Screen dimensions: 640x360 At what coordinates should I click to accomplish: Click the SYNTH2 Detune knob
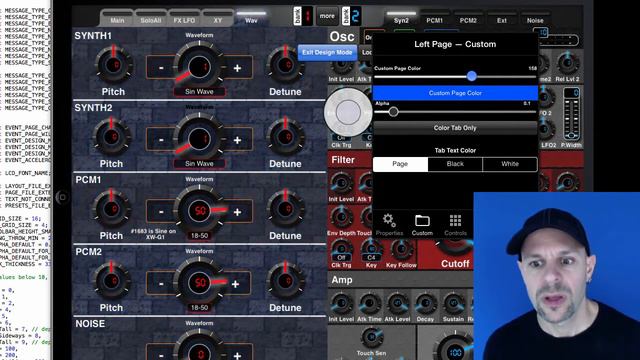pyautogui.click(x=285, y=137)
